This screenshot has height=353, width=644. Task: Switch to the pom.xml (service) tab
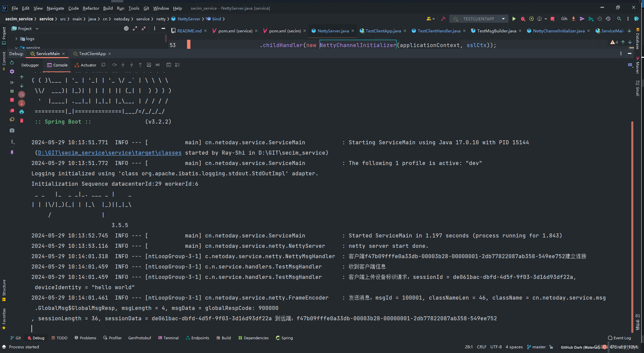(235, 31)
